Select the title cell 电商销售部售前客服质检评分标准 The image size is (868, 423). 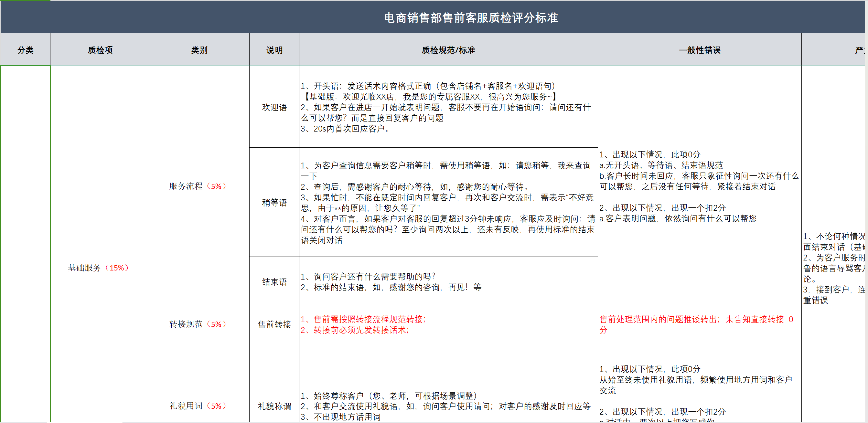[x=433, y=17]
